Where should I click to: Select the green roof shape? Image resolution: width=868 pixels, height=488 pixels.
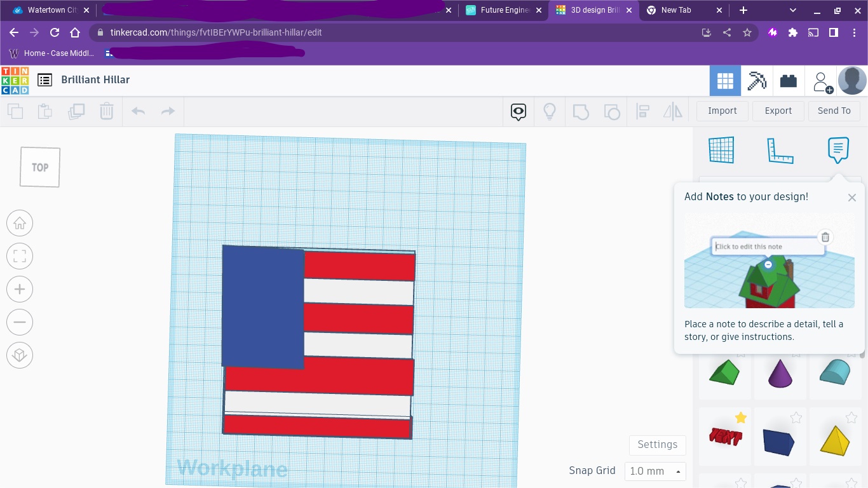pyautogui.click(x=724, y=372)
